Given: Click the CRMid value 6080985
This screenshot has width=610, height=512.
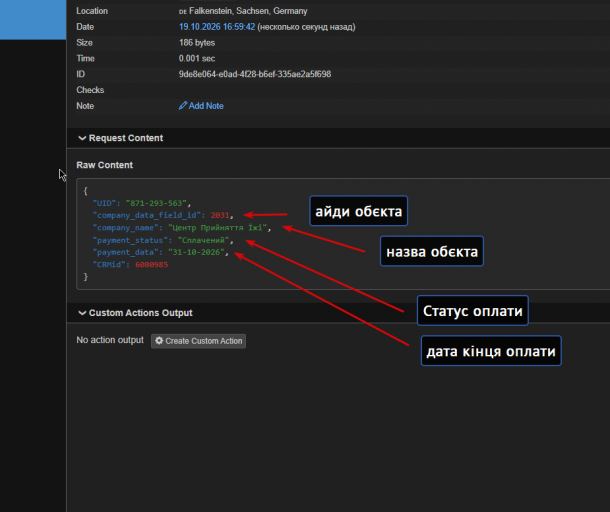Looking at the screenshot, I should [152, 265].
